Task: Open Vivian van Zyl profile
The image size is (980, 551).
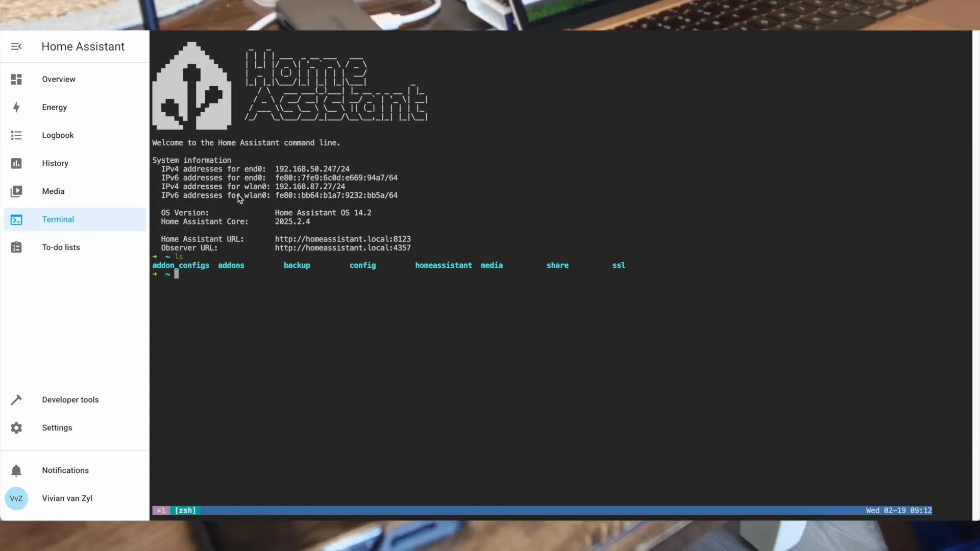Action: click(75, 498)
